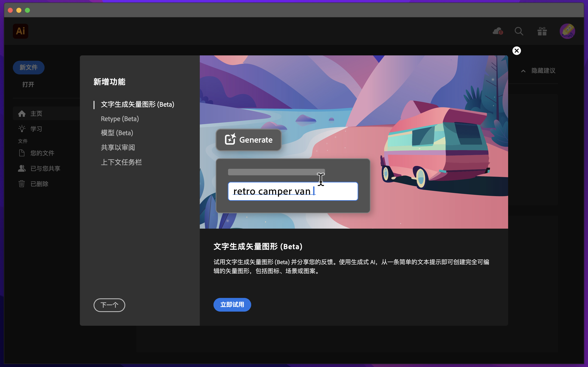Click the 下一个 button
588x367 pixels.
click(109, 305)
